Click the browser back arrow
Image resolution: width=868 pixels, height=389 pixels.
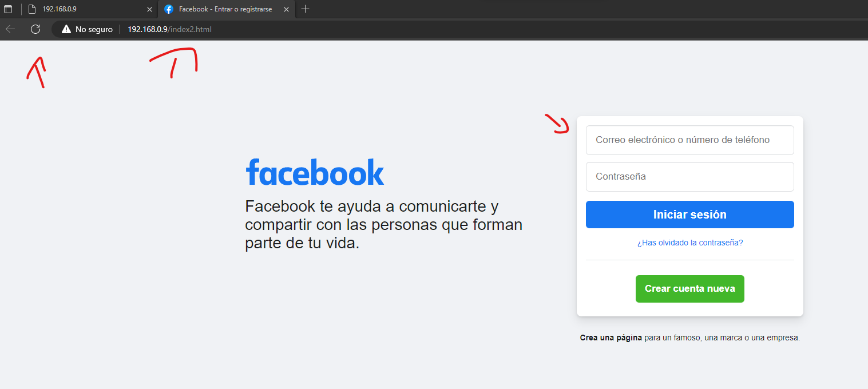[10, 29]
